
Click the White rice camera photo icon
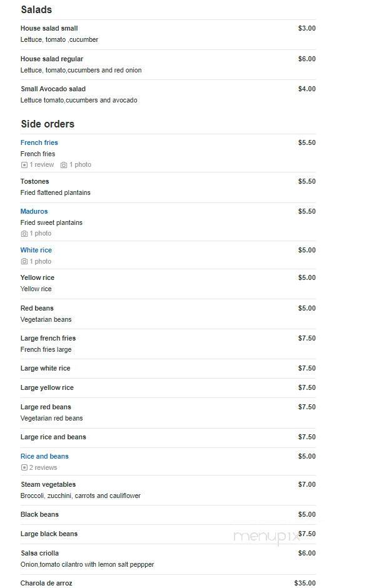pyautogui.click(x=24, y=261)
